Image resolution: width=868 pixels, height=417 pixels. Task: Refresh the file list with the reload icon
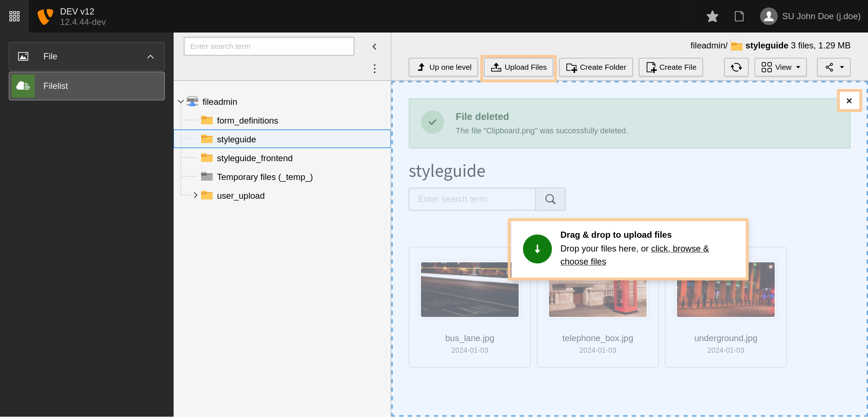point(736,67)
